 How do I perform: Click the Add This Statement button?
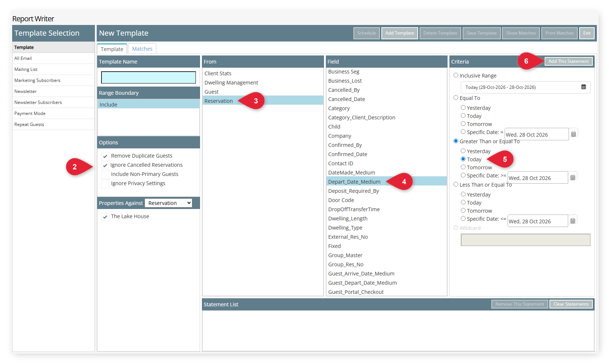click(x=569, y=61)
